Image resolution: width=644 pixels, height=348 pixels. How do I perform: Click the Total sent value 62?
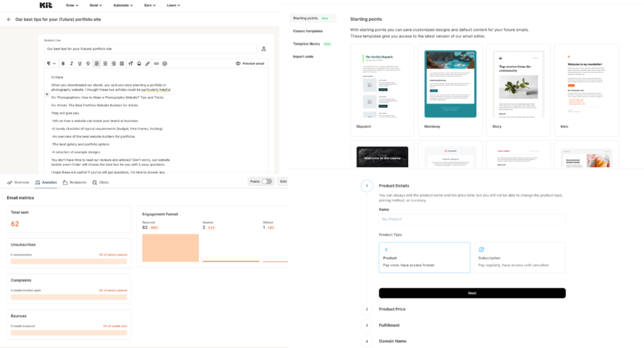click(x=15, y=224)
